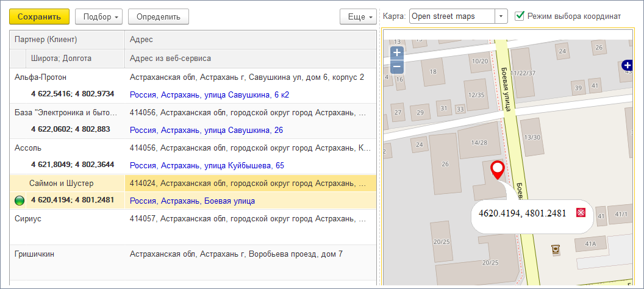Screen dimensions: 644x289
Task: Open link улица Савушкина, 6 к2
Action: coord(209,95)
